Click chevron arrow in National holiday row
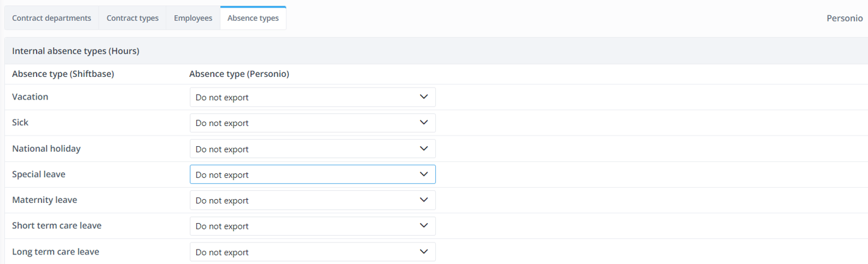The image size is (868, 264). pos(424,149)
